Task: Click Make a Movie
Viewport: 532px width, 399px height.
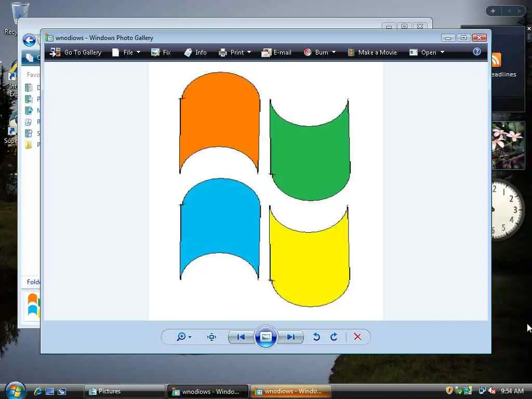Action: pos(372,52)
